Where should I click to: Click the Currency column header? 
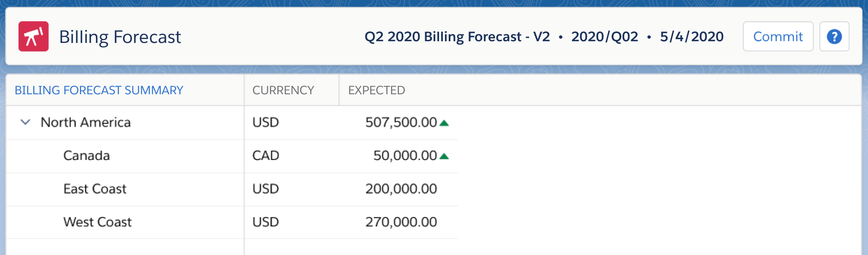point(283,90)
